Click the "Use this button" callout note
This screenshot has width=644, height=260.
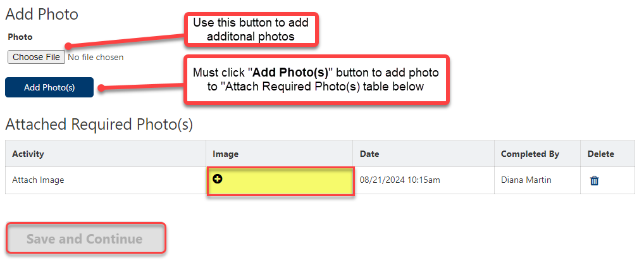pos(251,30)
